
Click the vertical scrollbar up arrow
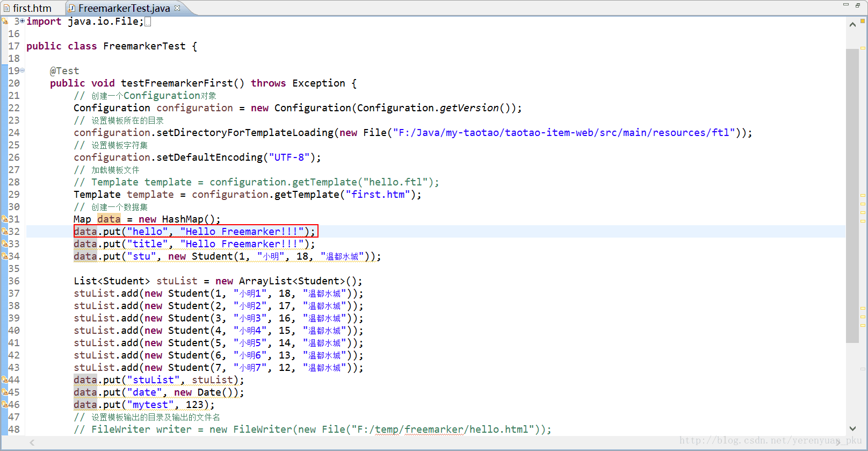(852, 24)
